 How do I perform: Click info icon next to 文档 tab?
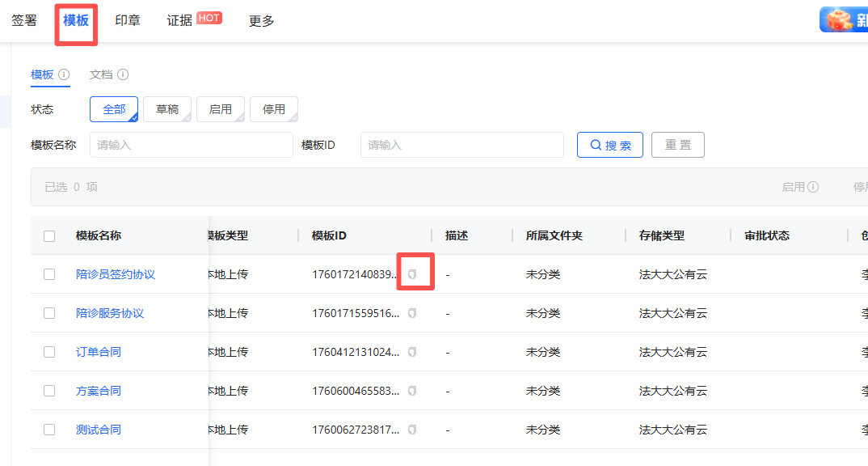123,74
